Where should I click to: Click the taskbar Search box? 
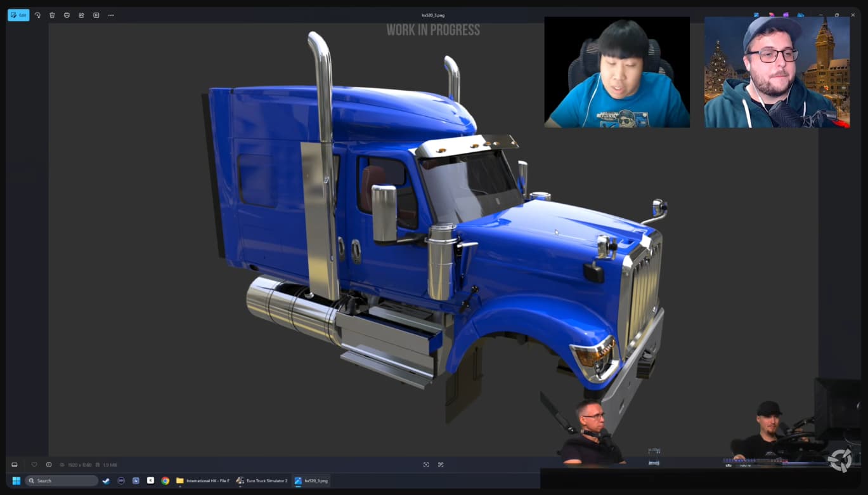[x=62, y=480]
